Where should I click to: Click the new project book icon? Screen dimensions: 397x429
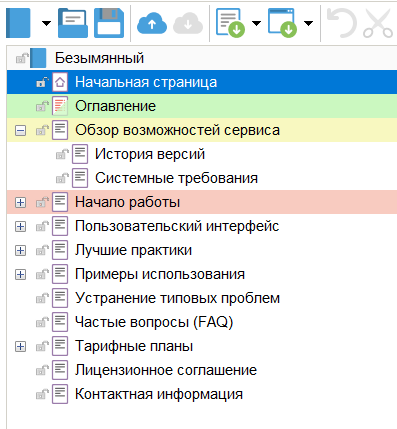(x=18, y=23)
